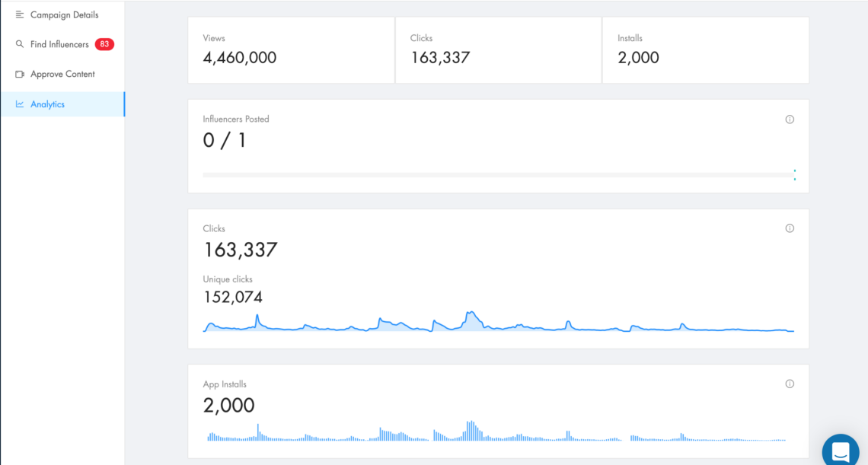Click the highlighted Analytics sidebar entry
This screenshot has width=868, height=465.
pyautogui.click(x=48, y=104)
